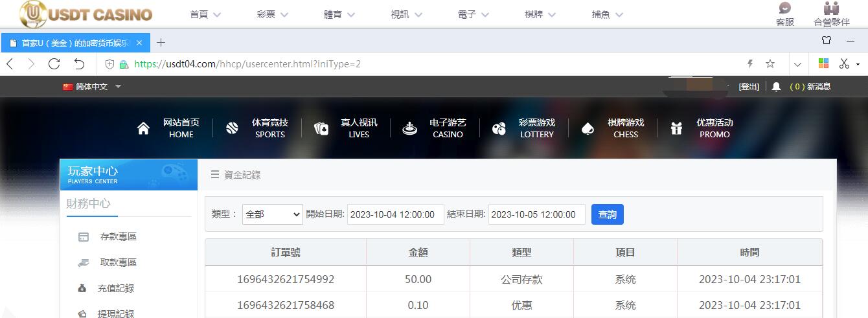This screenshot has width=868, height=318.
Task: Expand the 棋牌 dropdown menu
Action: 541,14
